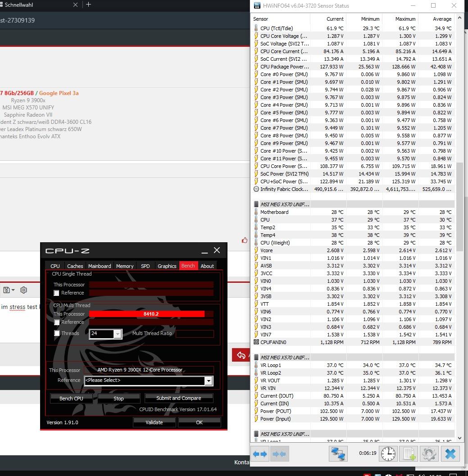Click the red reply arrow button in the browser
The width and height of the screenshot is (468, 476).
(x=241, y=355)
